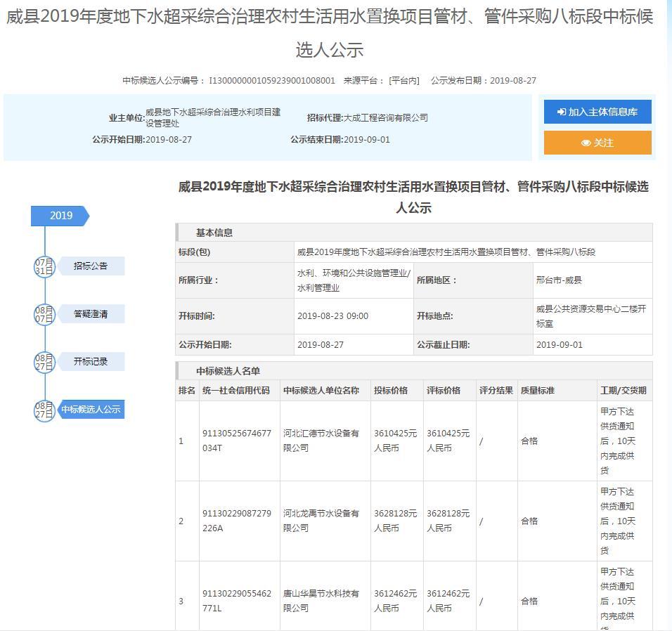
Task: Click credit code 91130525674677034T in first row
Action: 236,441
